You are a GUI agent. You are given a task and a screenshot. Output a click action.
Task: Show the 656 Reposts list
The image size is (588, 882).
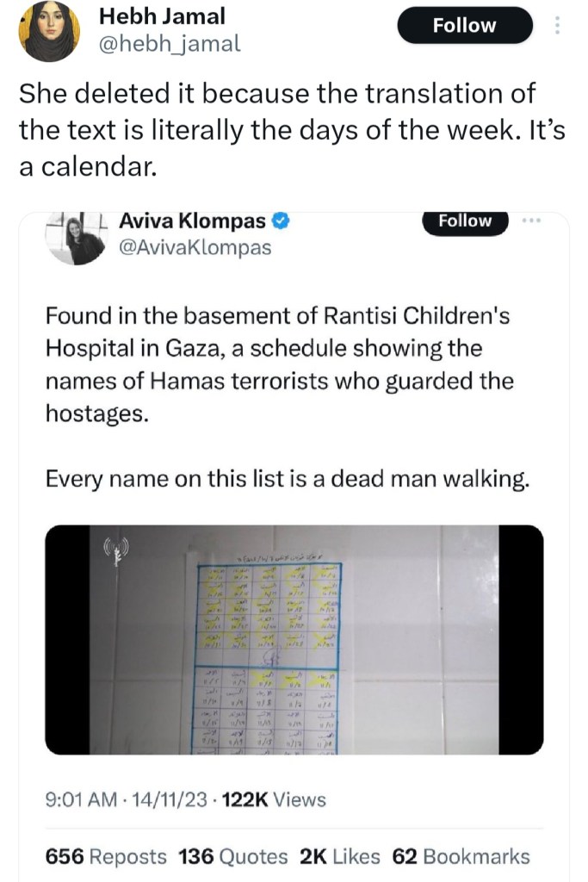[x=106, y=856]
